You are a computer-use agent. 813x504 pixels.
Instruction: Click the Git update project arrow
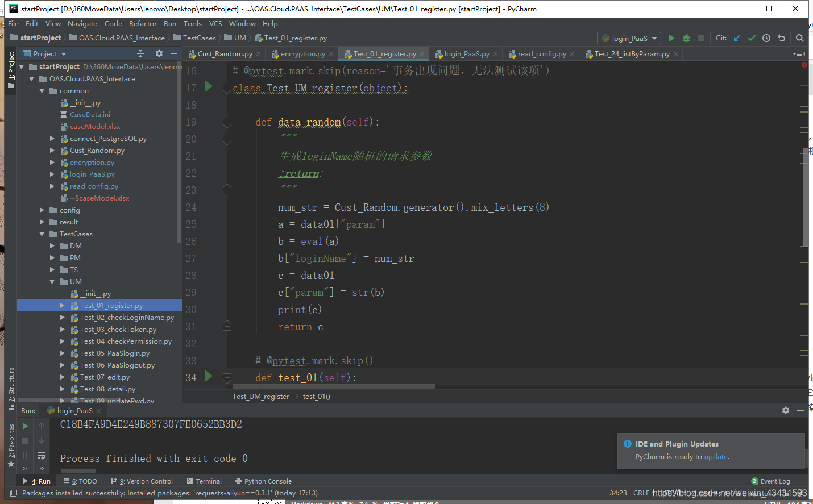(x=737, y=38)
